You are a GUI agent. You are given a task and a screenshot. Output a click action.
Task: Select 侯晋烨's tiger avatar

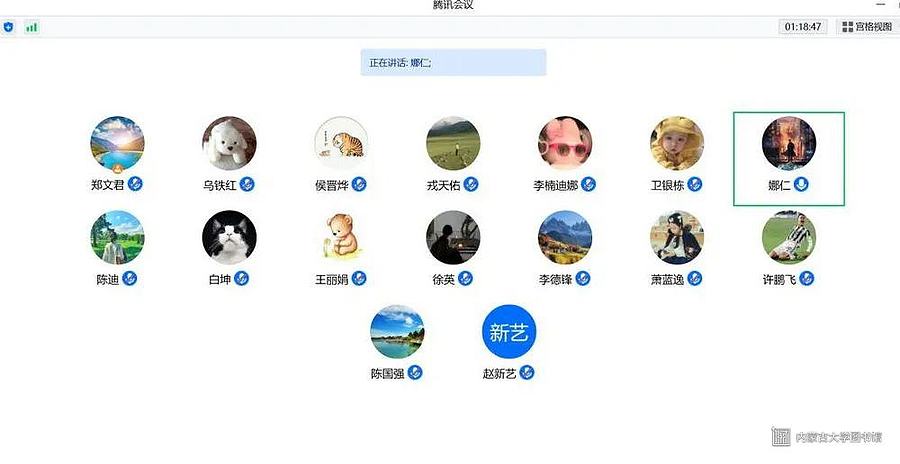tap(342, 144)
